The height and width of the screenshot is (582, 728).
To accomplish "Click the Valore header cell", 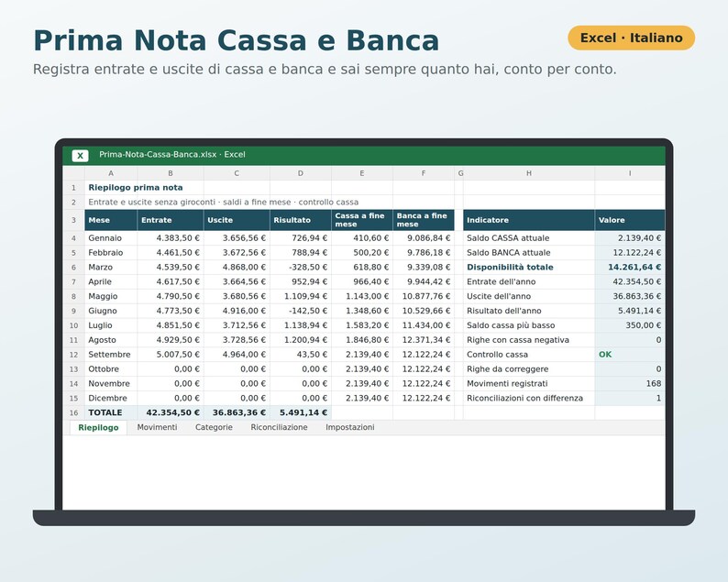I will click(x=630, y=220).
